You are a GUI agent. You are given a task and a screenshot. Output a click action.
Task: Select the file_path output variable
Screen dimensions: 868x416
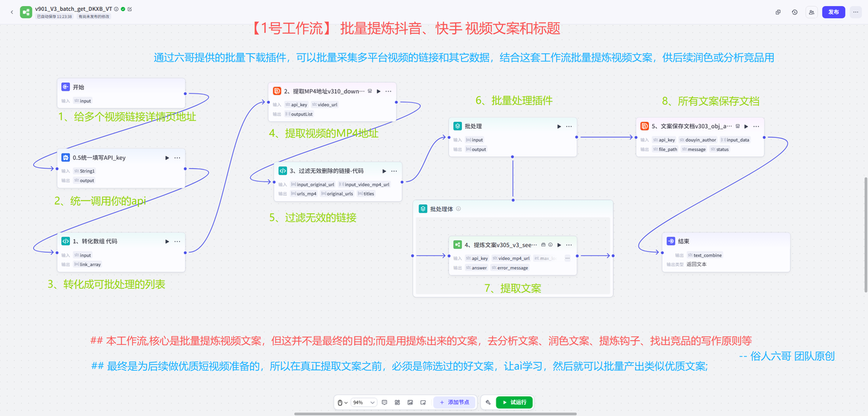pos(664,150)
